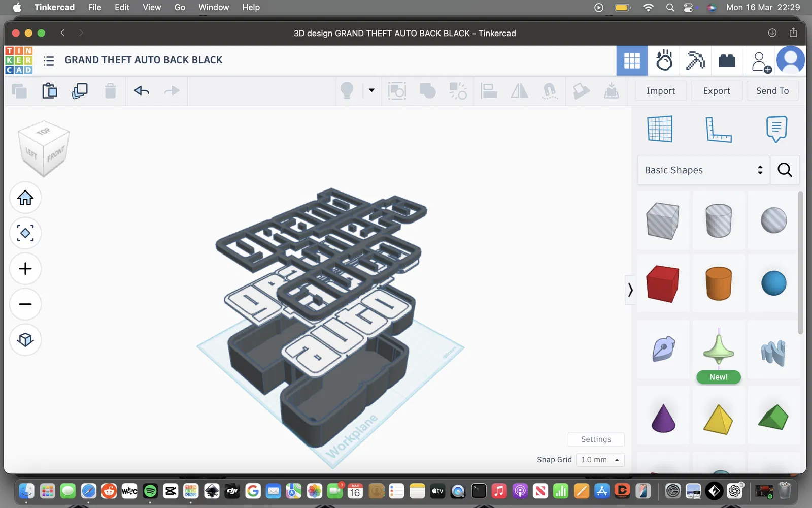Click the Send To button
Viewport: 812px width, 508px height.
(x=772, y=91)
